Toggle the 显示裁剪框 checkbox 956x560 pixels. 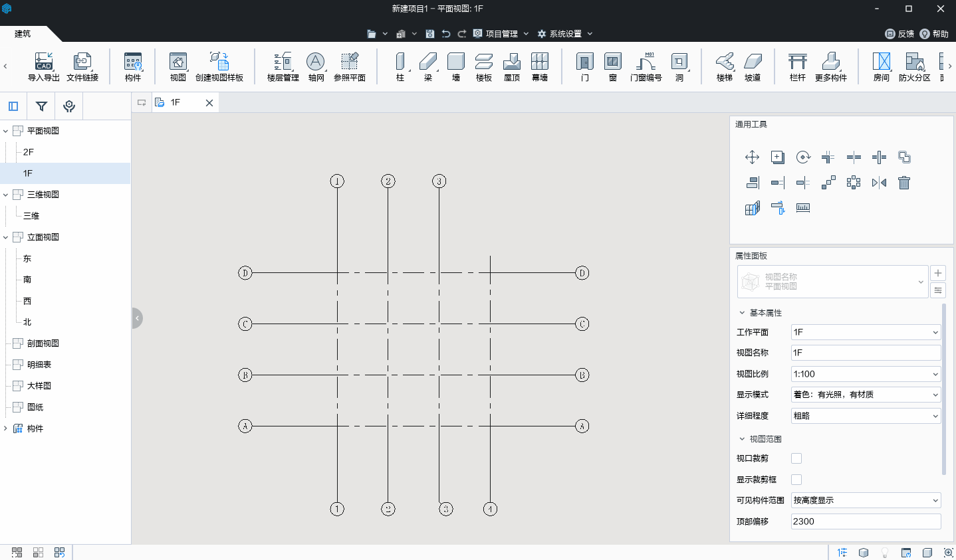(796, 480)
